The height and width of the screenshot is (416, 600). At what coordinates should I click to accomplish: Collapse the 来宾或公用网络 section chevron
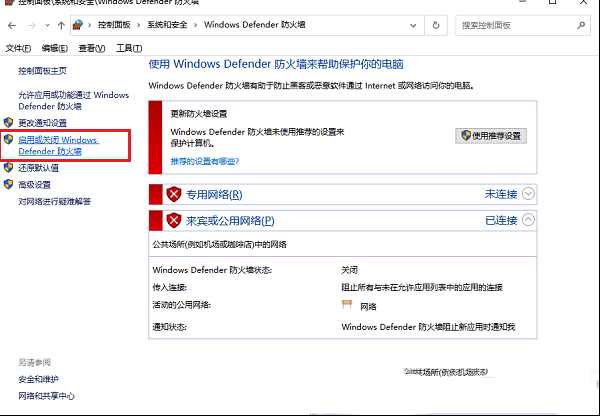(x=528, y=220)
